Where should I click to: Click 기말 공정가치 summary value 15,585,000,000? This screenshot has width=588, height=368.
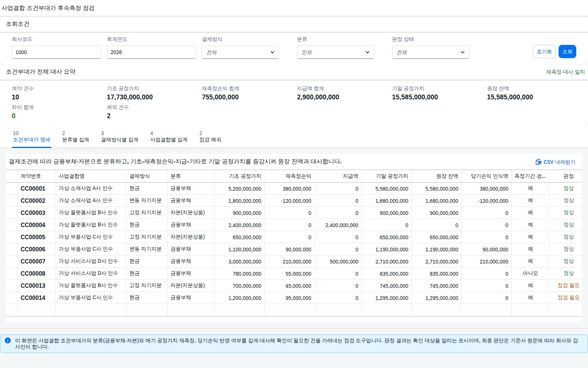click(x=415, y=97)
